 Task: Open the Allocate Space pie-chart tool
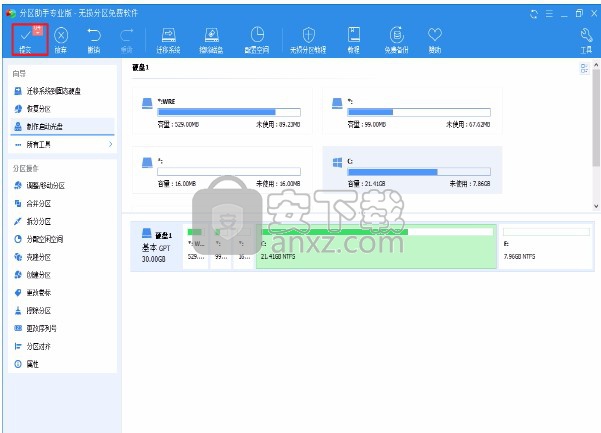257,40
